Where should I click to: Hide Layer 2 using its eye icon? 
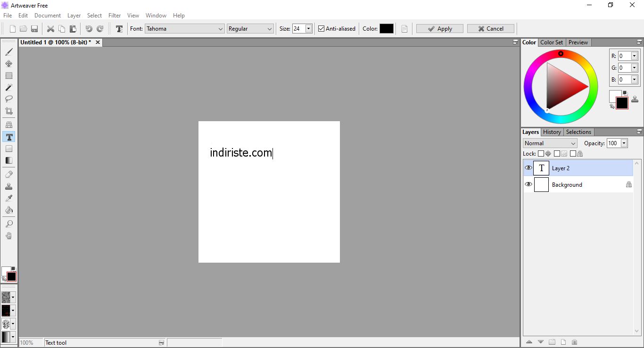(x=528, y=168)
